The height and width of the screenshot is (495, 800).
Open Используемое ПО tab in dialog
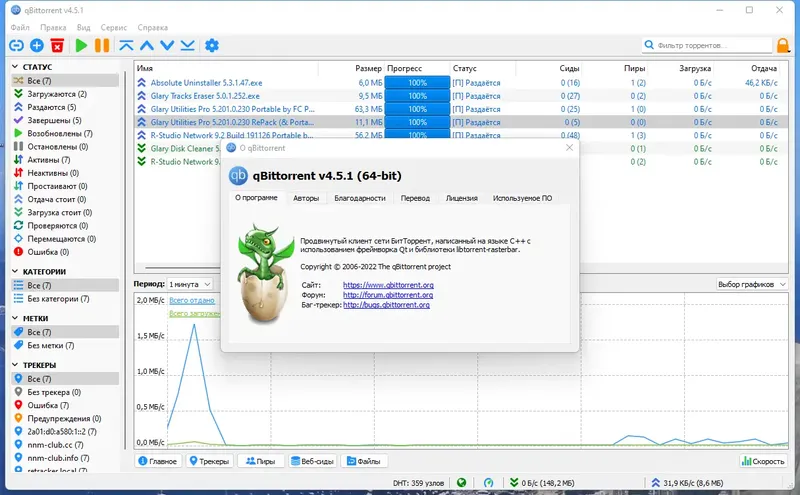[x=522, y=198]
